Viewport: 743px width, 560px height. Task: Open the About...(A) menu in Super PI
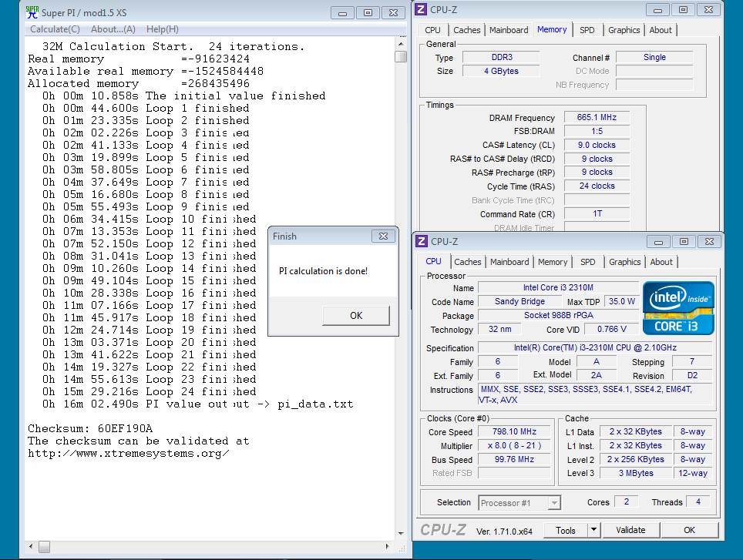[113, 29]
